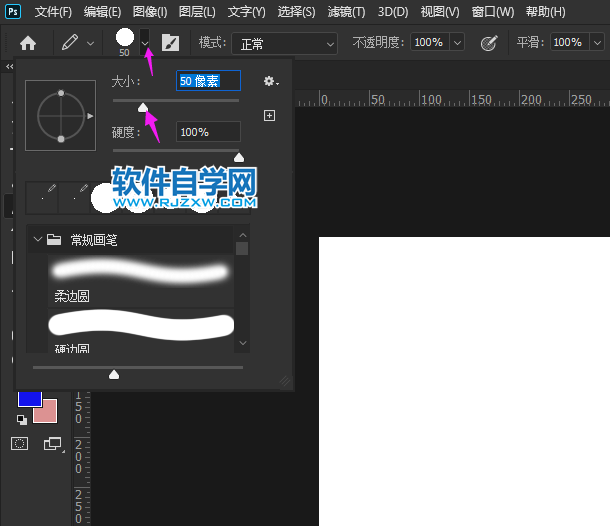Click brush list scroll up arrow

243,235
